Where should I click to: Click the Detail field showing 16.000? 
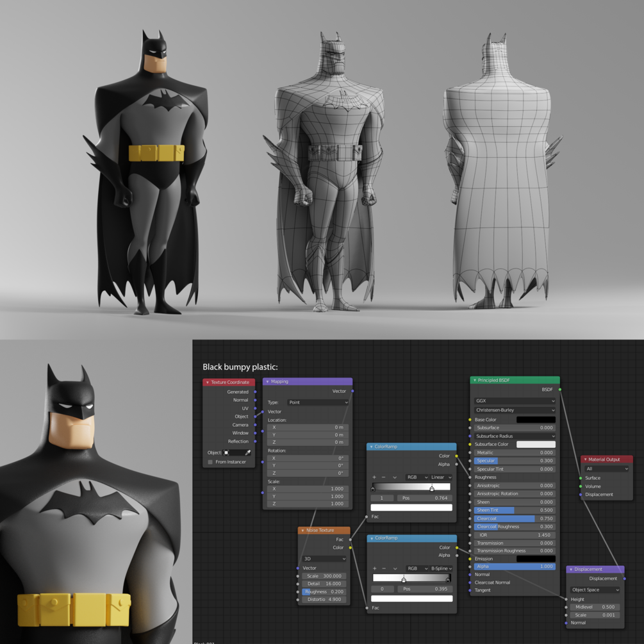tap(324, 584)
